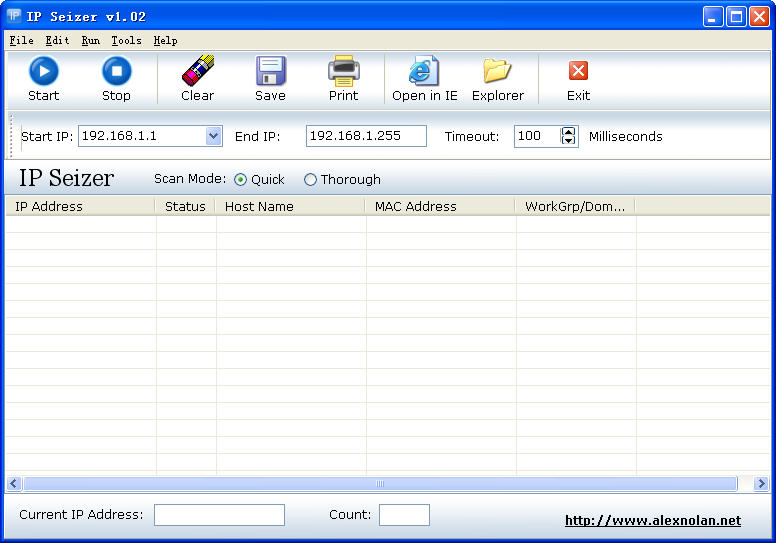Save scan results via floppy icon
776x543 pixels.
point(270,79)
